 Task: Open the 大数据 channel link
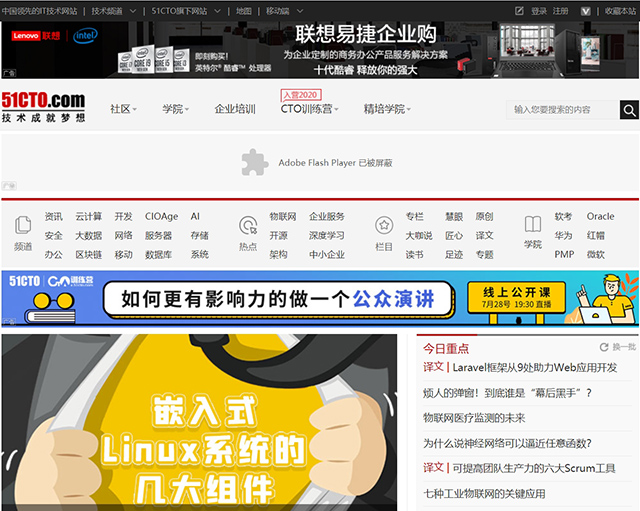[89, 236]
